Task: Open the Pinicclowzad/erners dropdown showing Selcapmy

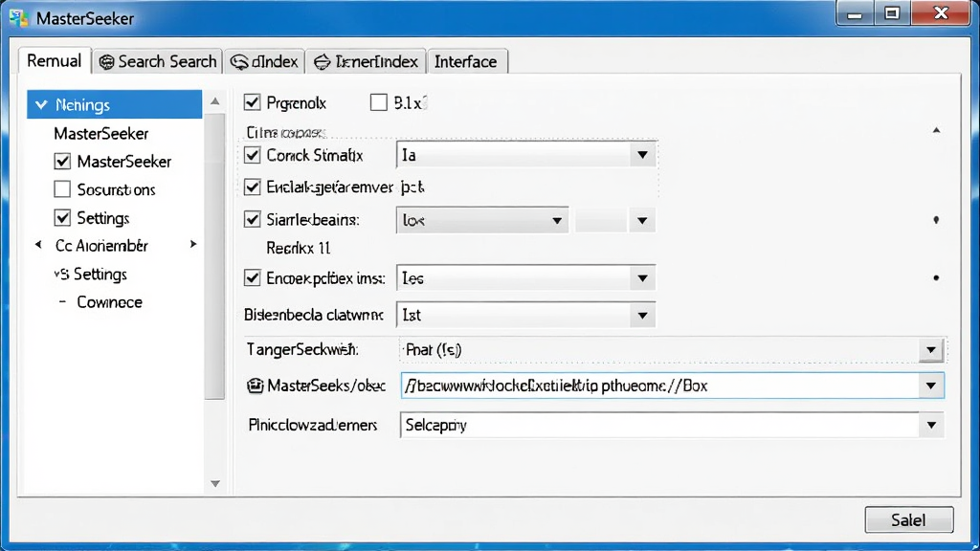Action: 672,425
